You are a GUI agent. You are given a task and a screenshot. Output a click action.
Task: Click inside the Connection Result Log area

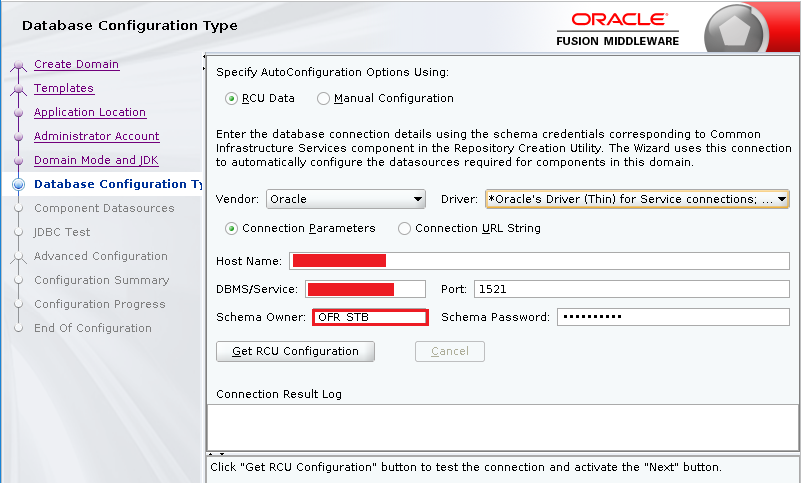(502, 426)
